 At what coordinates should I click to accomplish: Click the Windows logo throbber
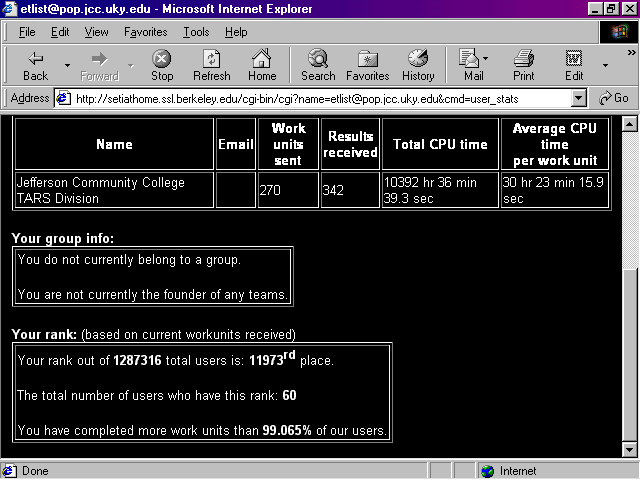coord(619,32)
